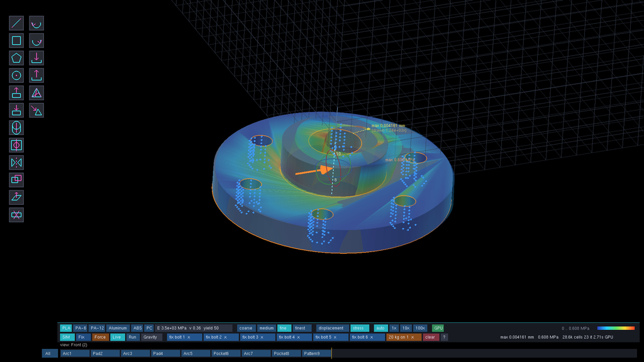
Task: Toggle Live simulation
Action: [117, 337]
